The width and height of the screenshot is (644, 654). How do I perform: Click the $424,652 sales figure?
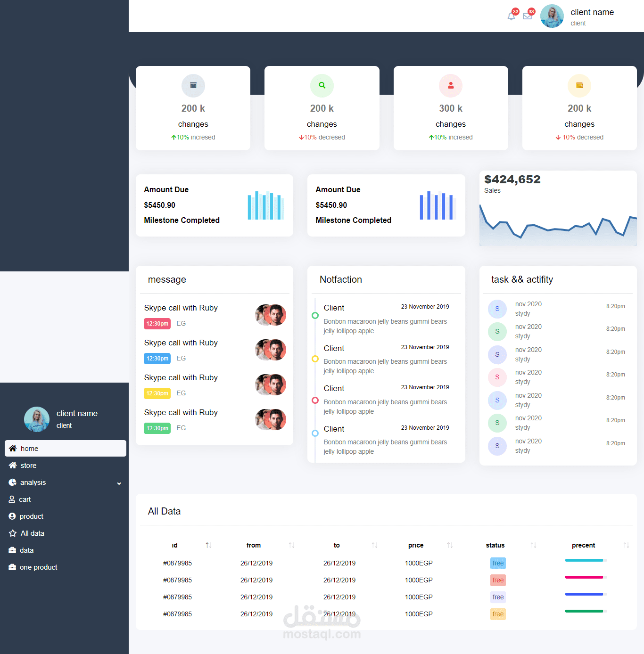pos(512,180)
